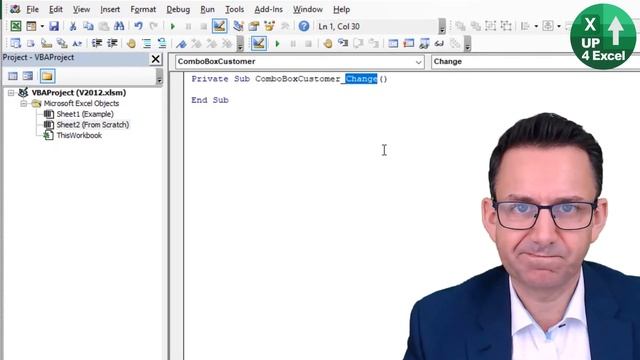The image size is (640, 360).
Task: Click the View Microsoft Excel icon
Action: 16,26
